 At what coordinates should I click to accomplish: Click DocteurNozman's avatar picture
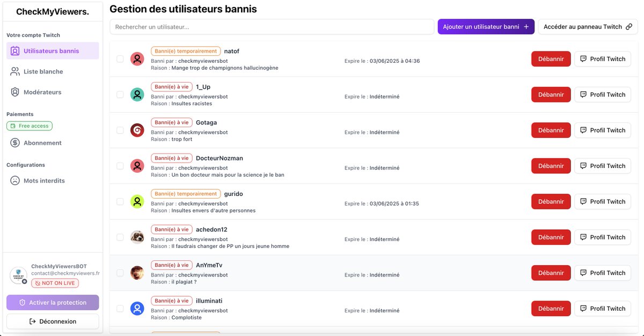(137, 165)
